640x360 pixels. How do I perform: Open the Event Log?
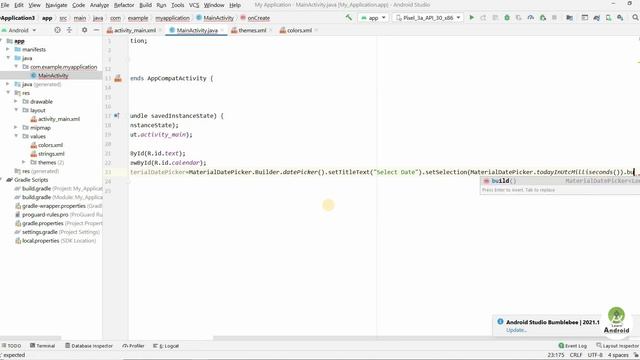coord(573,346)
